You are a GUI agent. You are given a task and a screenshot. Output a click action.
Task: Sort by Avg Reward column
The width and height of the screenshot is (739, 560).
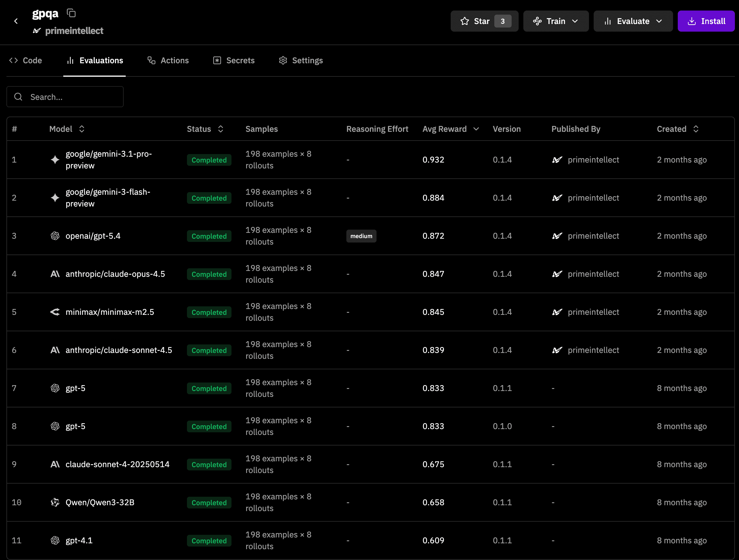pos(451,129)
